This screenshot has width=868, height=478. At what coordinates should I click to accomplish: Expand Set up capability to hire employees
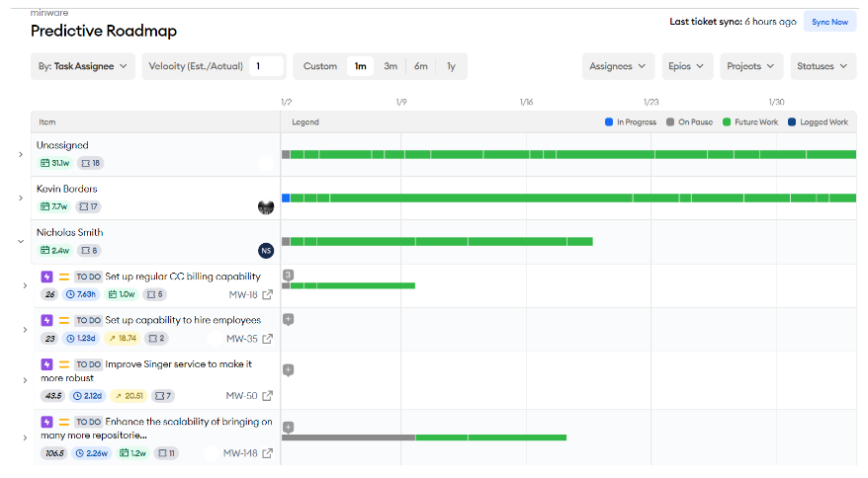[25, 330]
